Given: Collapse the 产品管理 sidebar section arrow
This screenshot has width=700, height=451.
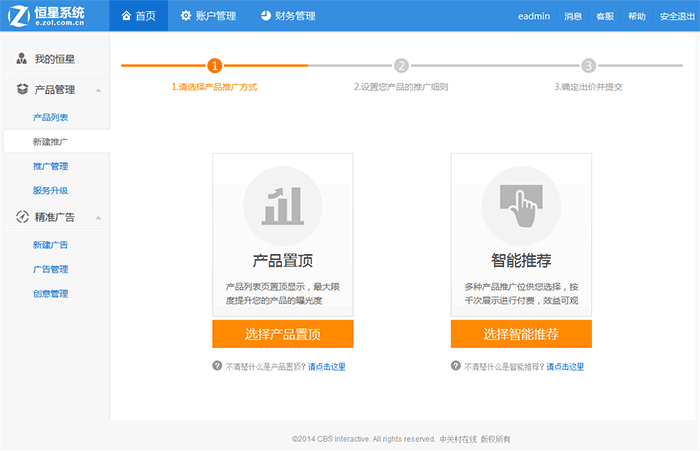Looking at the screenshot, I should [x=98, y=91].
